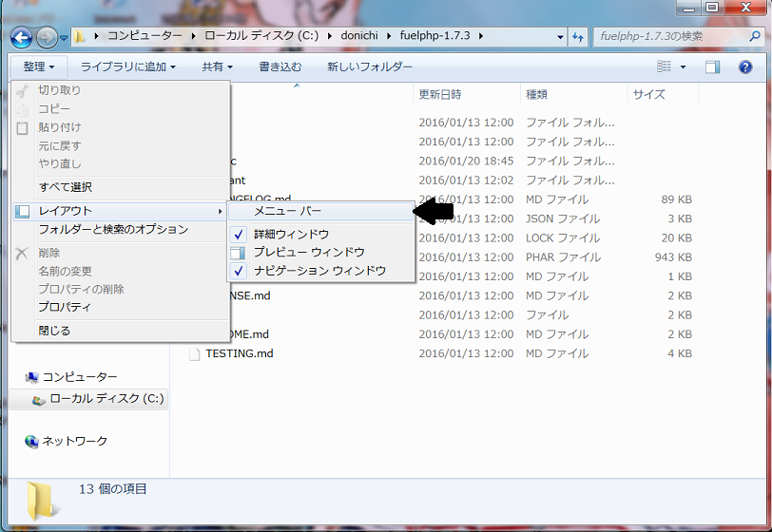Click the TESTING.md file icon
This screenshot has height=532, width=772.
point(195,353)
